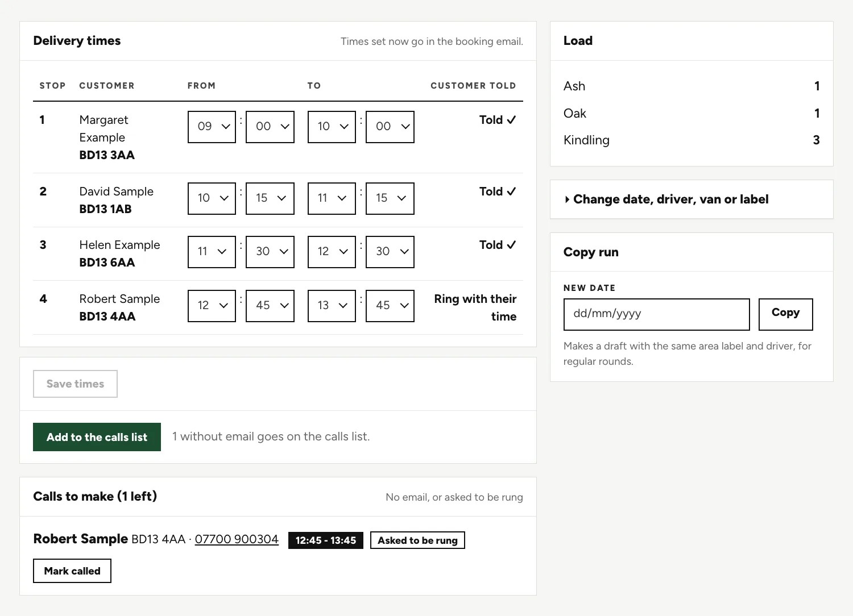Open Margaret Example's From hour dropdown

(212, 127)
